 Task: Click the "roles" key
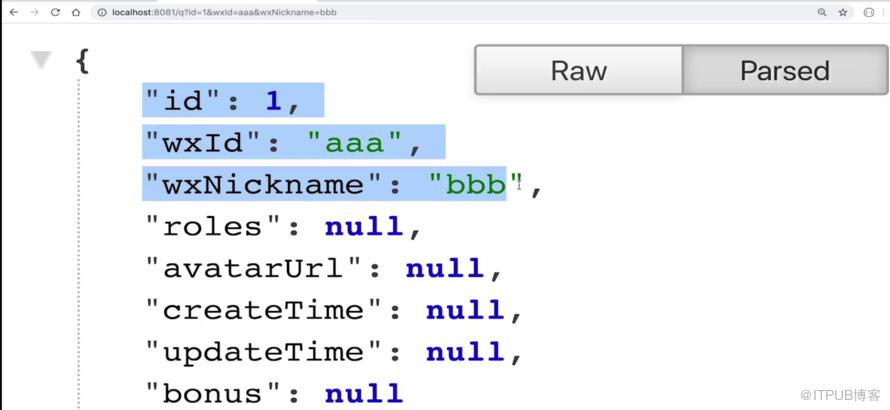(x=213, y=227)
